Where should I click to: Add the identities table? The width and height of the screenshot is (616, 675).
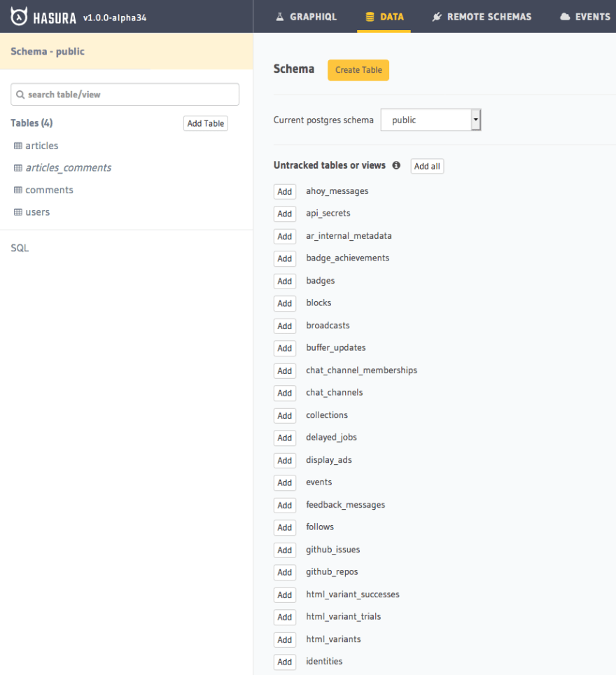(284, 662)
